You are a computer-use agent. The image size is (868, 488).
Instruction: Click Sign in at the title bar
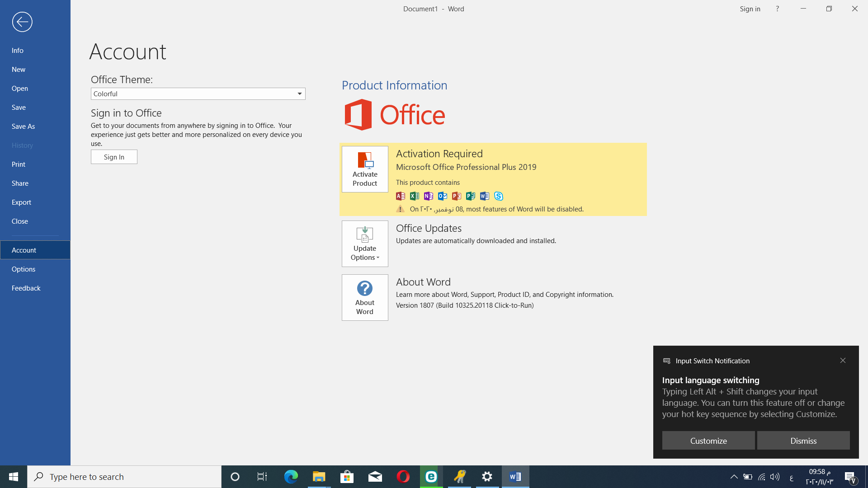(x=750, y=9)
